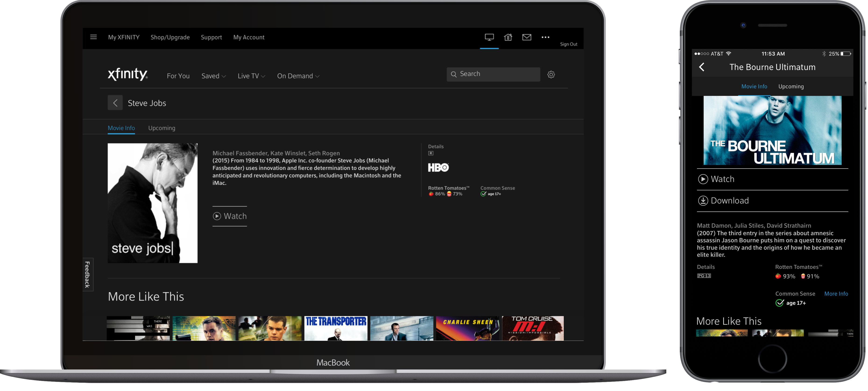Image resolution: width=868 pixels, height=391 pixels.
Task: Go to the For You section
Action: click(178, 76)
